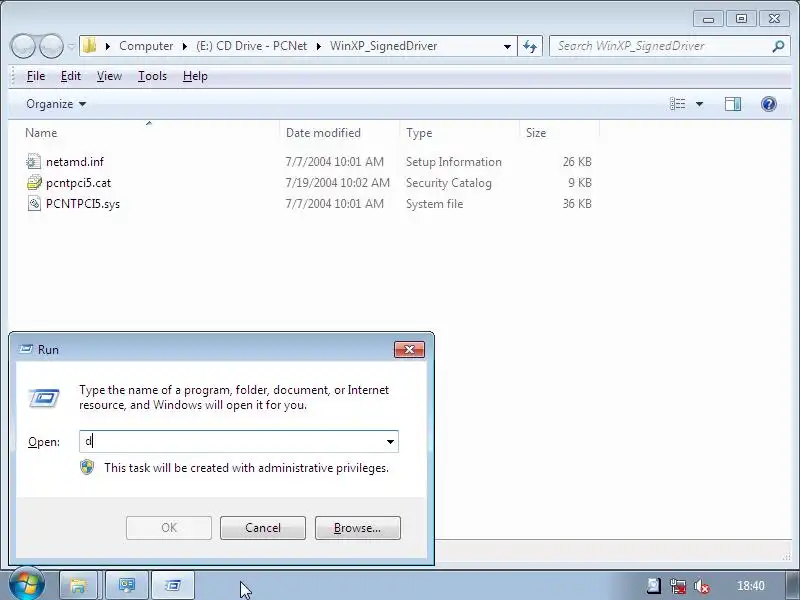Minimize the Explorer window
Image resolution: width=800 pixels, height=600 pixels.
(708, 19)
